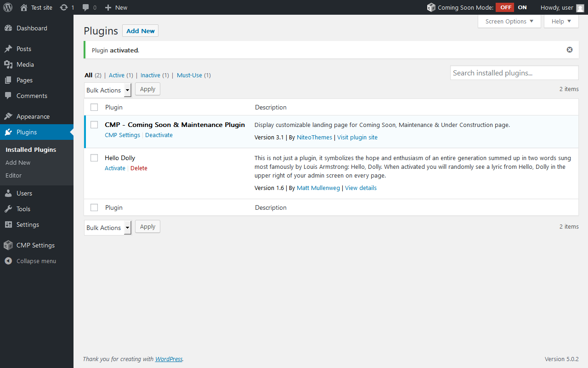Click the CMP Settings cube icon in sidebar

pos(8,245)
